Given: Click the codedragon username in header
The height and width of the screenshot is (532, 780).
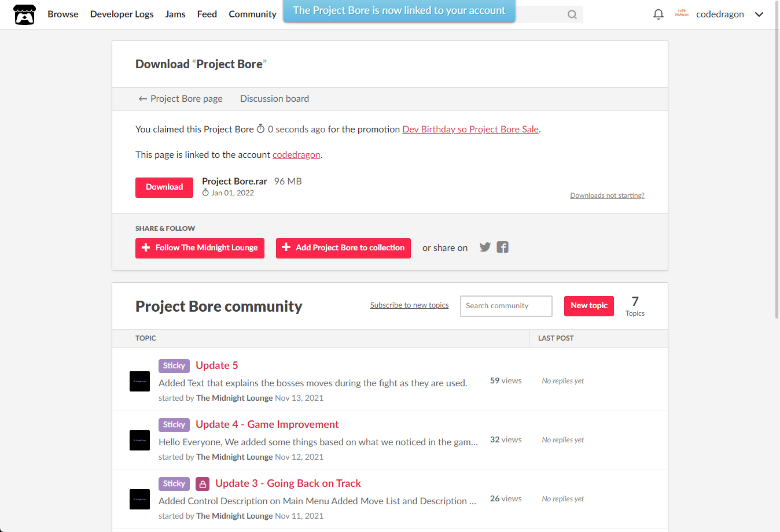Looking at the screenshot, I should point(720,14).
